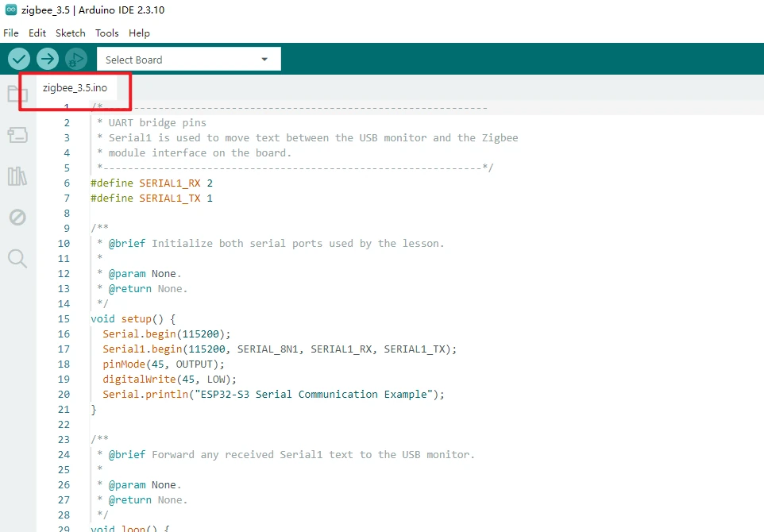Click line number 6 in the gutter
This screenshot has width=764, height=532.
point(67,183)
